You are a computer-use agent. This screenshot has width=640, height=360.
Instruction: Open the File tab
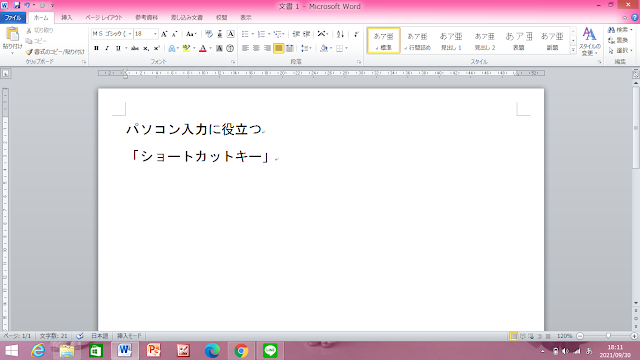[13, 18]
